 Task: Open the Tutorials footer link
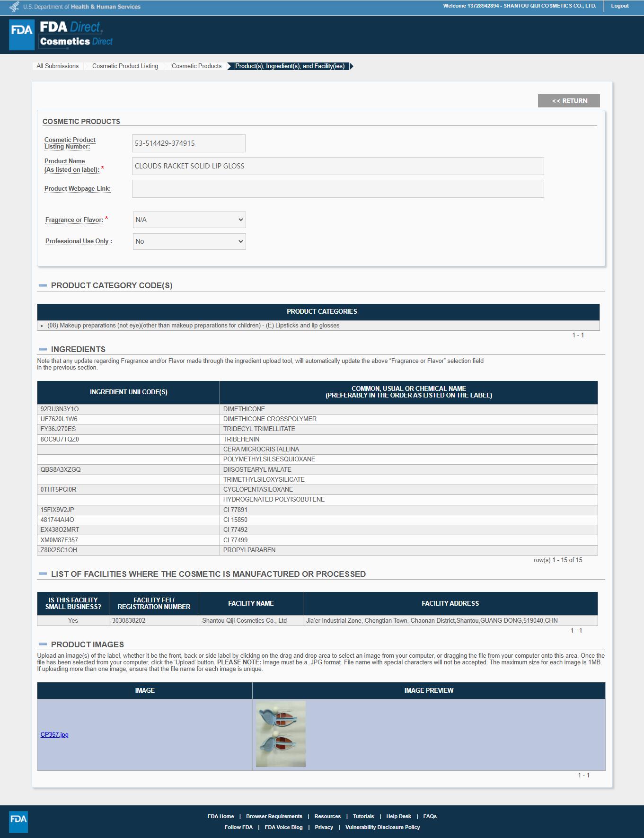[363, 816]
